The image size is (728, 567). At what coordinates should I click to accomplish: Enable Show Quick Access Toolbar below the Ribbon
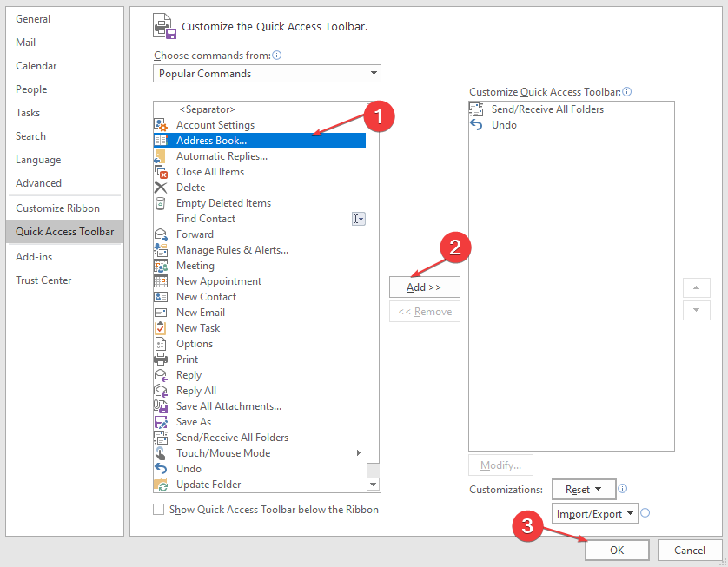pos(159,510)
